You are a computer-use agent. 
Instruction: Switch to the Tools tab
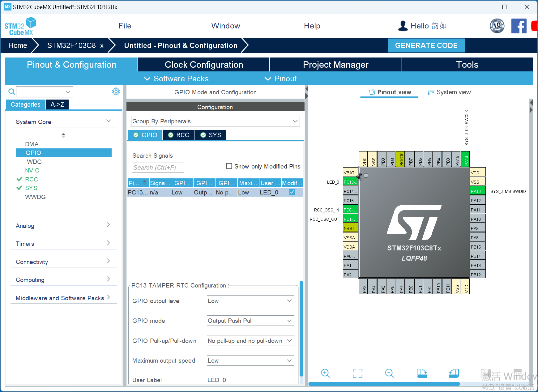point(467,65)
